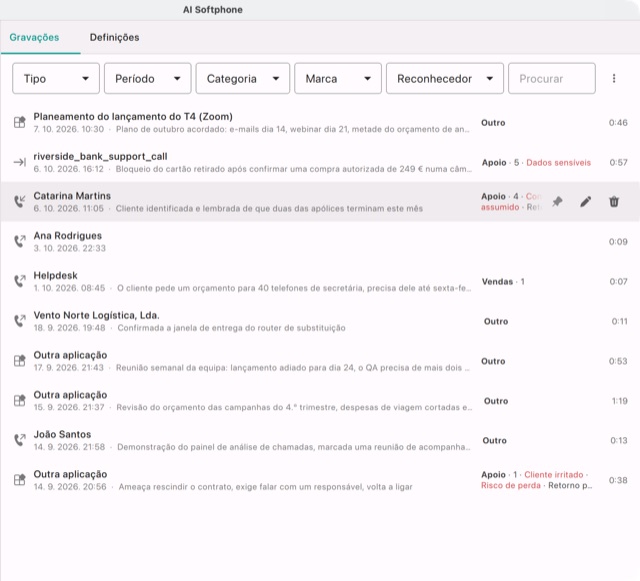640x581 pixels.
Task: Click the Dados sensíveis tag
Action: click(x=558, y=163)
